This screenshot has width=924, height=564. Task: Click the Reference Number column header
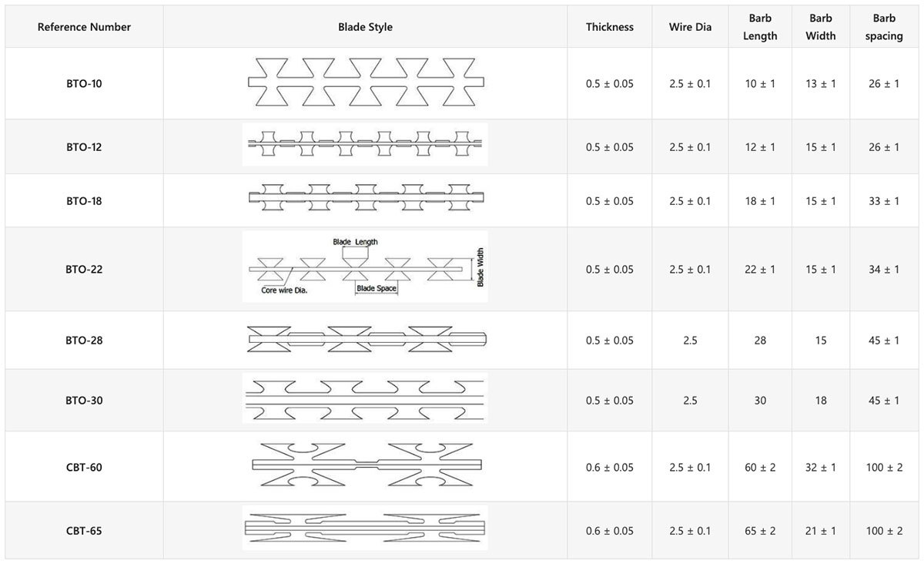(84, 27)
